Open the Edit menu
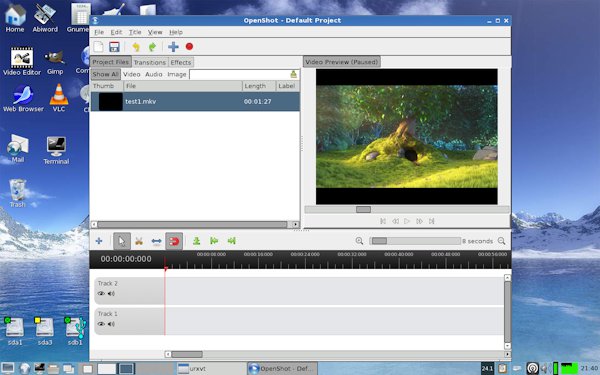Image resolution: width=600 pixels, height=375 pixels. [x=116, y=32]
